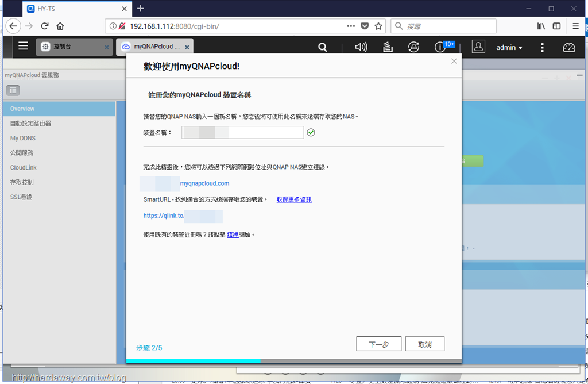Toggle the Firefox sidebar view

556,26
